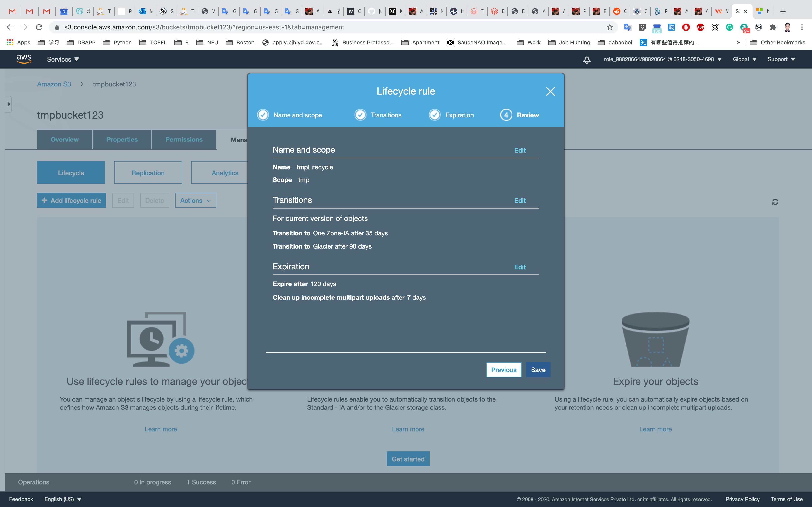Reload the page using browser refresh icon
812x507 pixels.
click(39, 27)
